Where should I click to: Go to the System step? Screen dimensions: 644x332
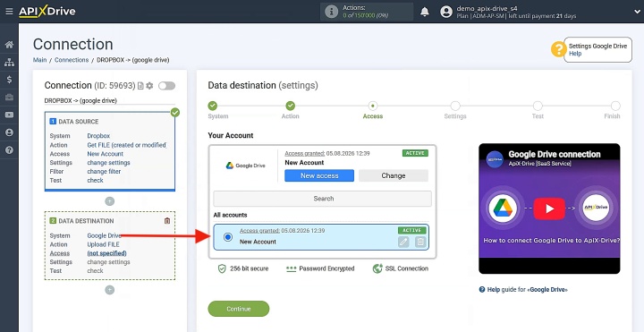pyautogui.click(x=212, y=106)
